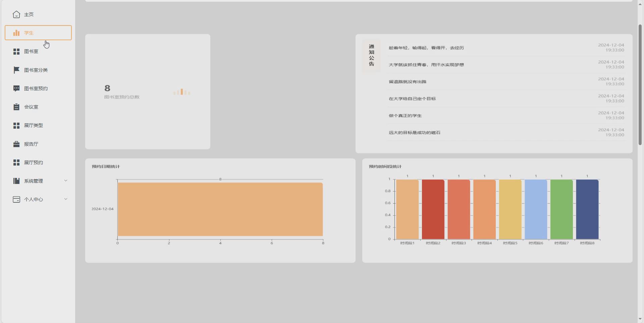Viewport: 644px width, 323px height.
Task: Open notice 做个真正的学生
Action: click(x=405, y=116)
